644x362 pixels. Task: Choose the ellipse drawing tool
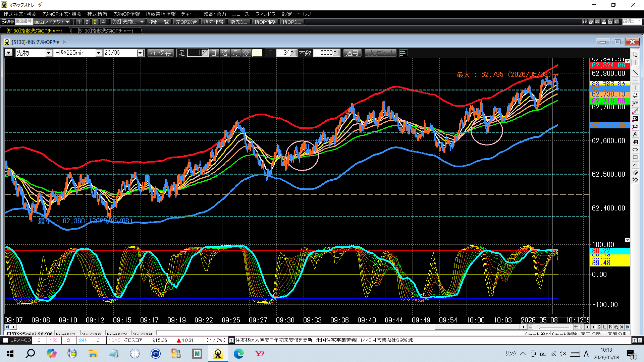tap(635, 149)
